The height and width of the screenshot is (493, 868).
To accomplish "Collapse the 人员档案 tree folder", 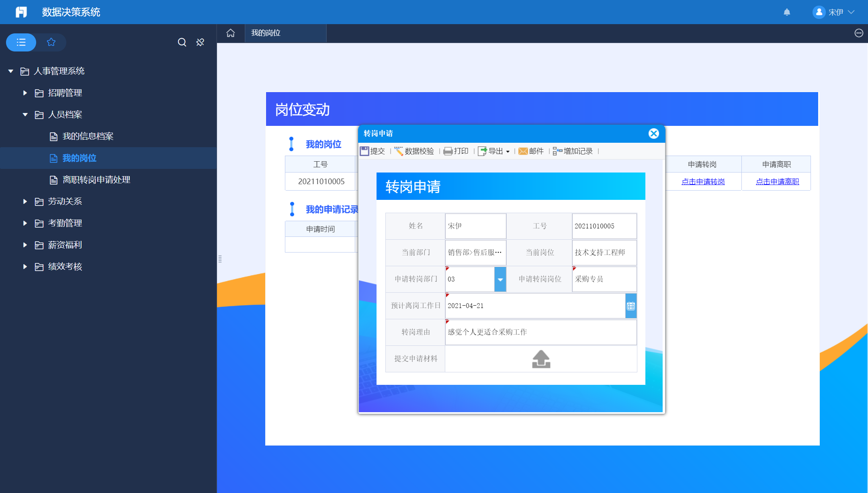I will click(x=25, y=115).
